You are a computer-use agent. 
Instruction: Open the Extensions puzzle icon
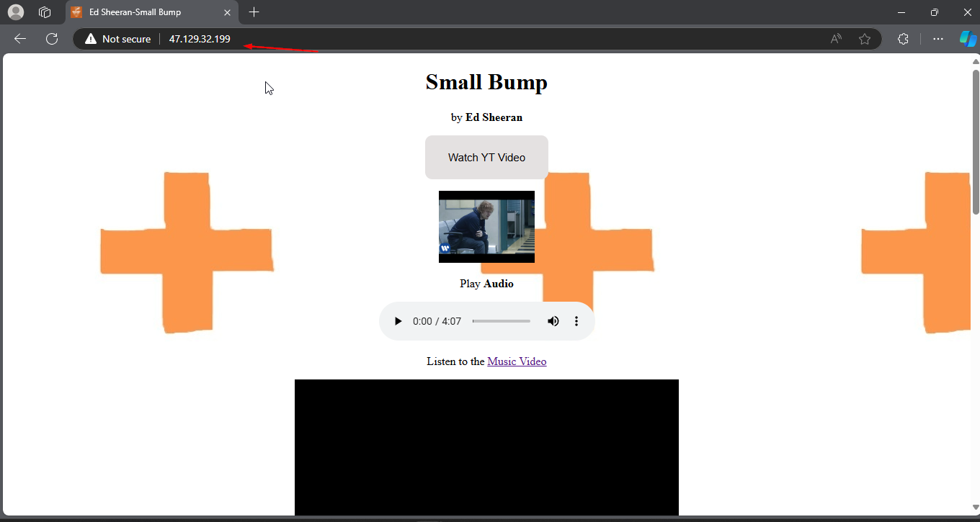tap(903, 39)
